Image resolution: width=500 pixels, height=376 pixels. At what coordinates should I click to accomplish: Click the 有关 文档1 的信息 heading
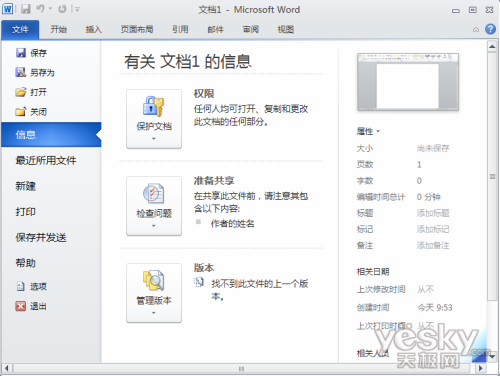coord(188,62)
